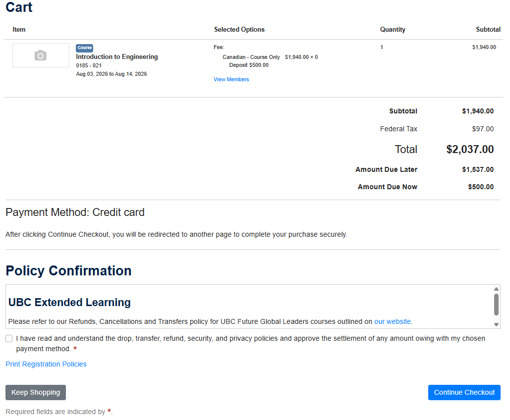Click the Quantity column header
Viewport: 510px width, 420px height.
point(393,29)
